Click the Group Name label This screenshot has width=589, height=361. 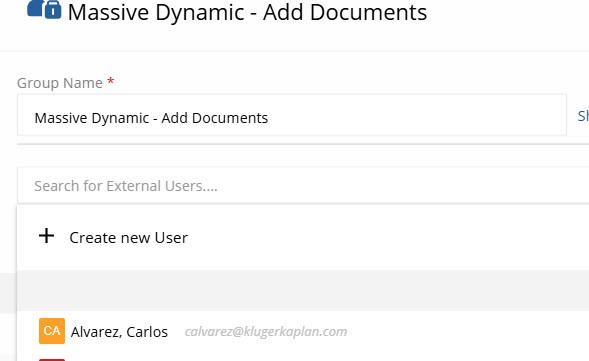click(x=60, y=83)
